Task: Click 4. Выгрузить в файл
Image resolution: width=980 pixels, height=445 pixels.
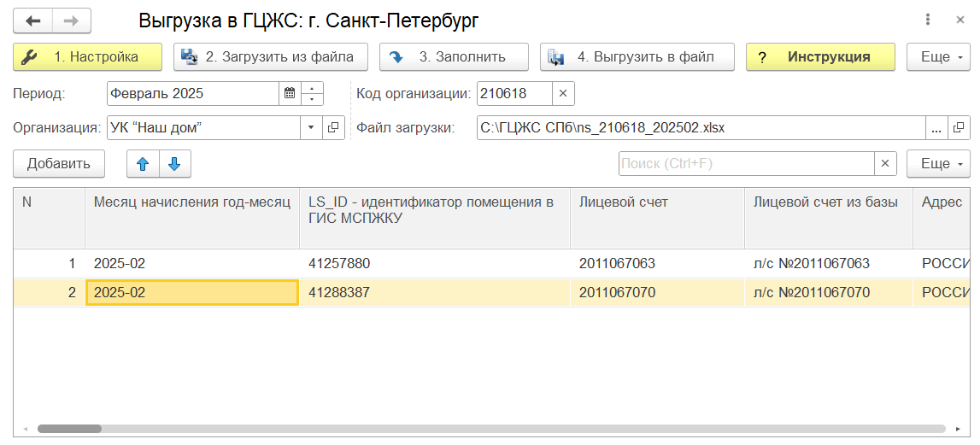Action: click(637, 57)
